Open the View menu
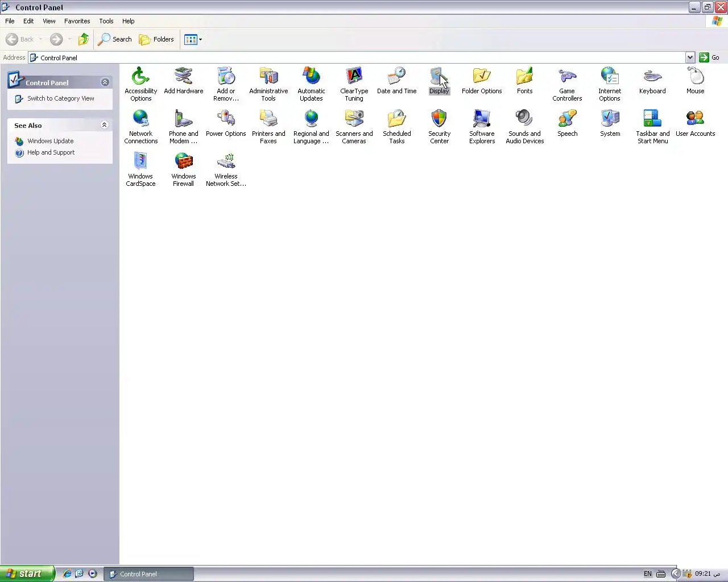This screenshot has width=728, height=582. pos(49,21)
